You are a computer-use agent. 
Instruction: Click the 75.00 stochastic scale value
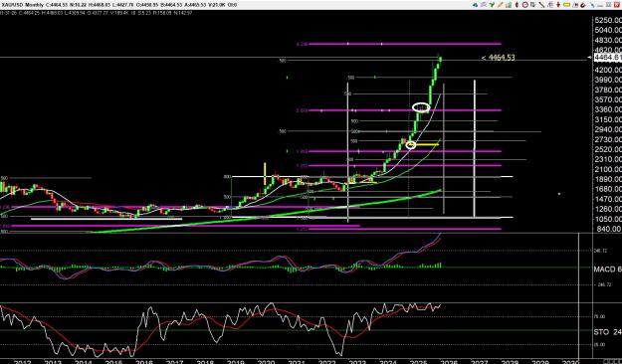click(x=599, y=317)
